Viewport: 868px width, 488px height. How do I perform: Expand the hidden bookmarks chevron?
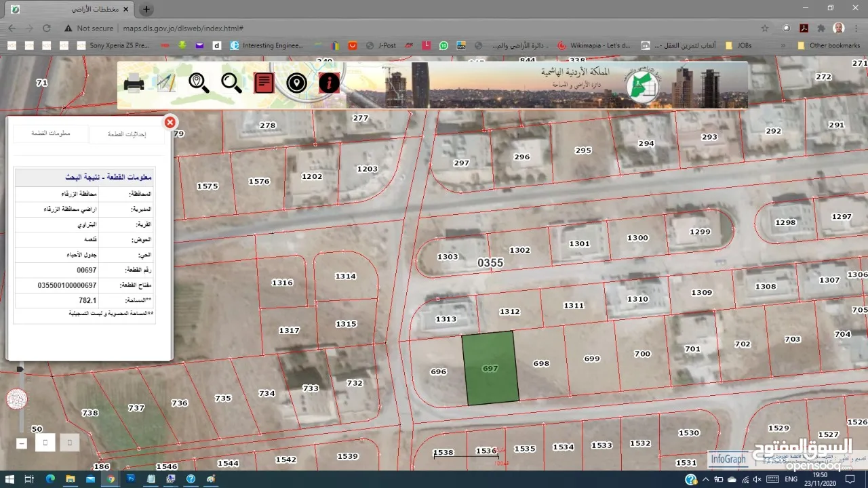[783, 45]
